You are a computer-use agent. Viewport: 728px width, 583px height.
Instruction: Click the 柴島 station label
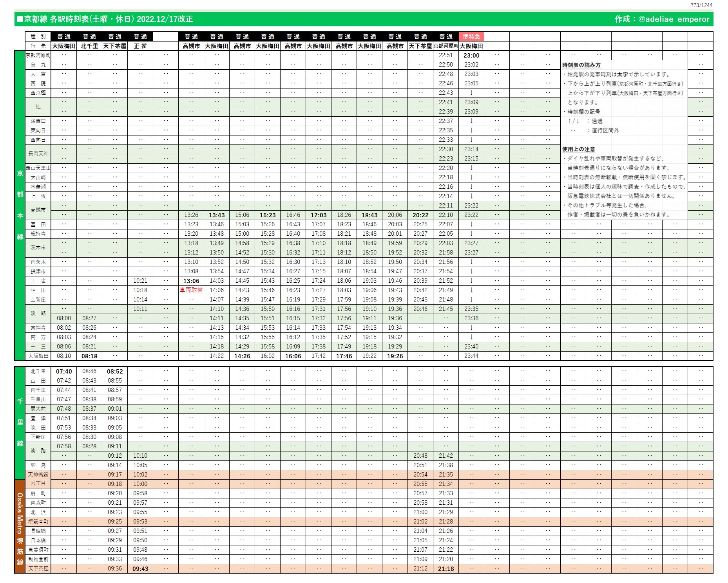(38, 465)
